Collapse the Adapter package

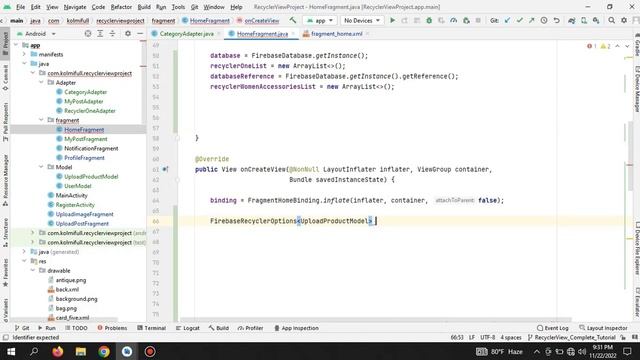tap(41, 82)
